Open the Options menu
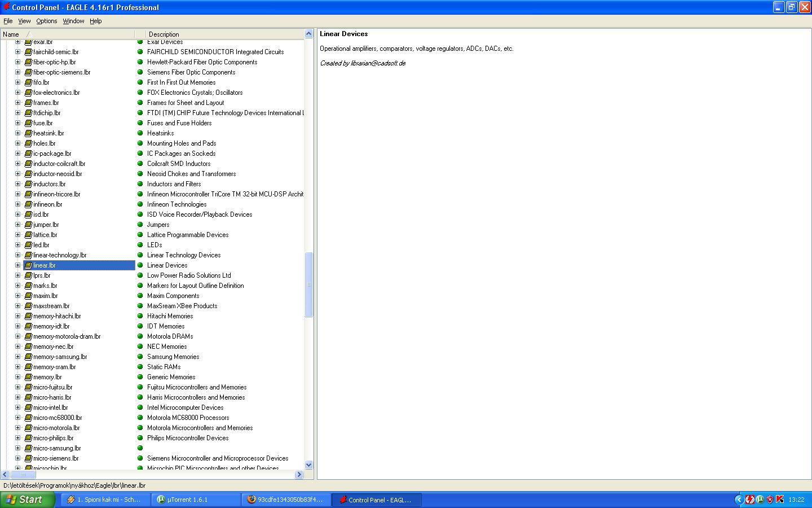The image size is (812, 508). pos(47,21)
